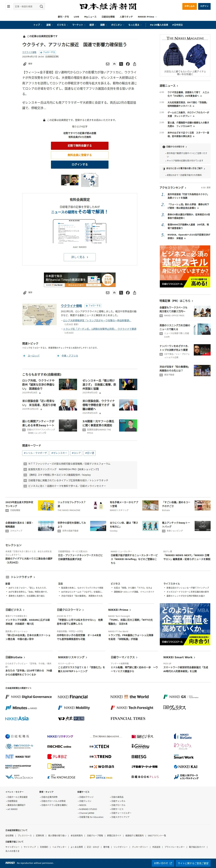Open the NIKKEI KAI logo

[186, 767]
